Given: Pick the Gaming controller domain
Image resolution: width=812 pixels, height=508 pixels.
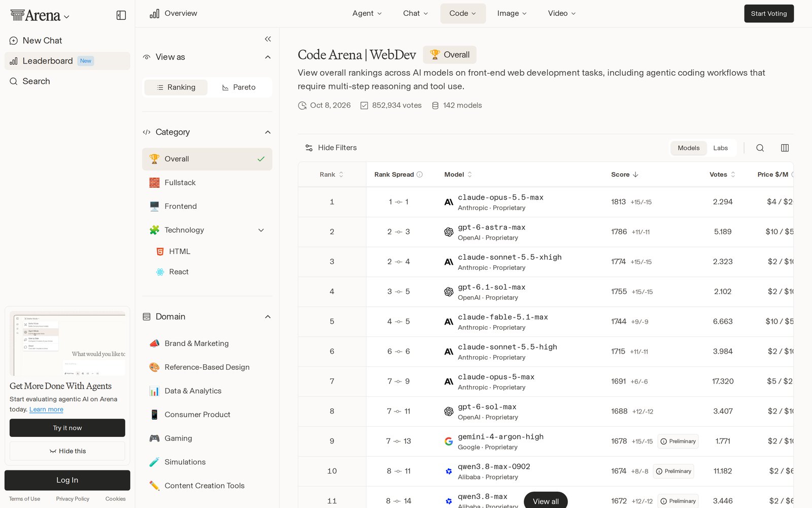Looking at the screenshot, I should point(207,438).
